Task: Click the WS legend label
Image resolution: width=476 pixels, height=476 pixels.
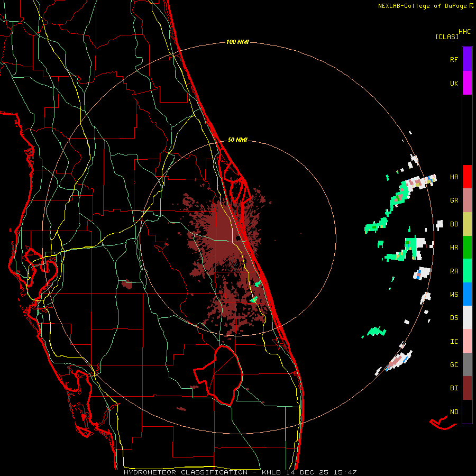Action: pos(454,295)
